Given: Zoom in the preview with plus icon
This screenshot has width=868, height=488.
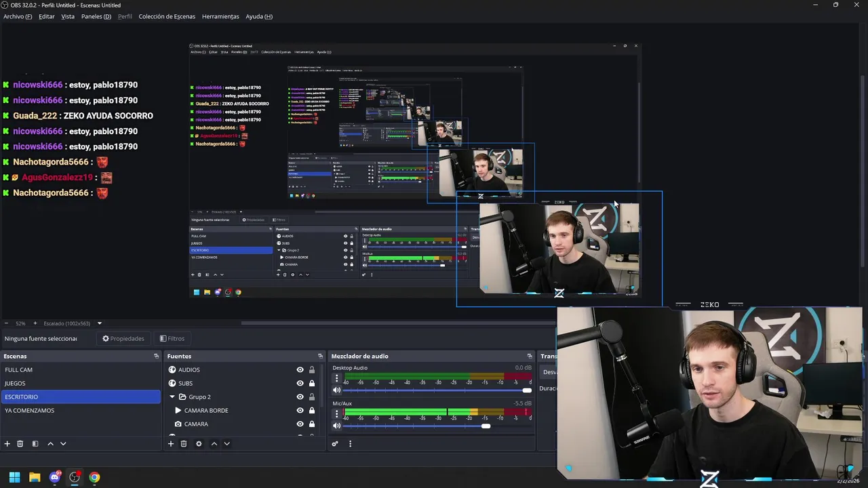Looking at the screenshot, I should [37, 323].
